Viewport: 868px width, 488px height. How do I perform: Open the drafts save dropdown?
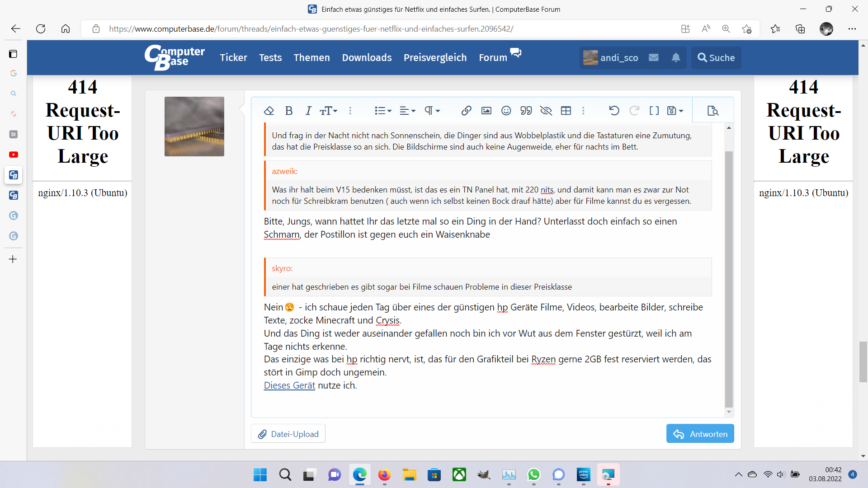(675, 111)
